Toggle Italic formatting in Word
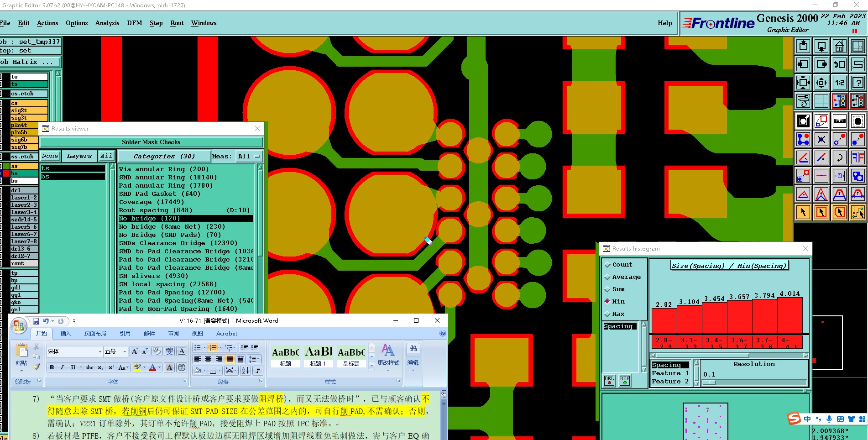868x440 pixels. pyautogui.click(x=62, y=367)
